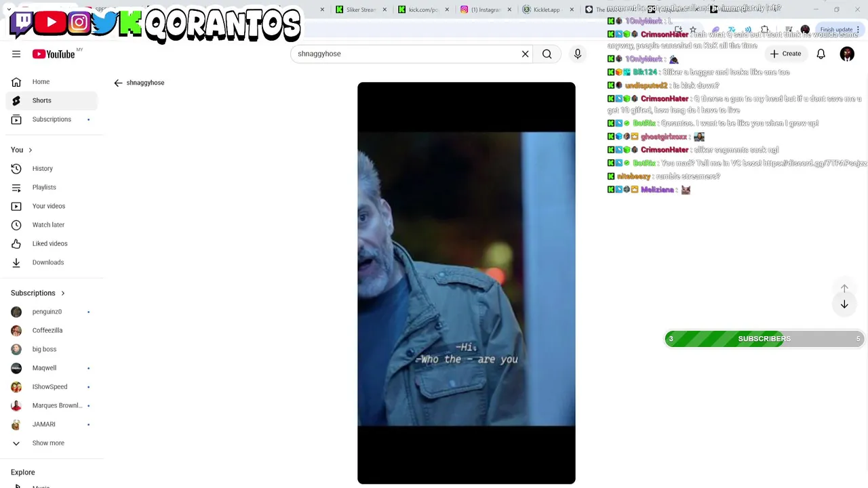Open the notifications bell
This screenshot has height=488, width=868.
(821, 54)
